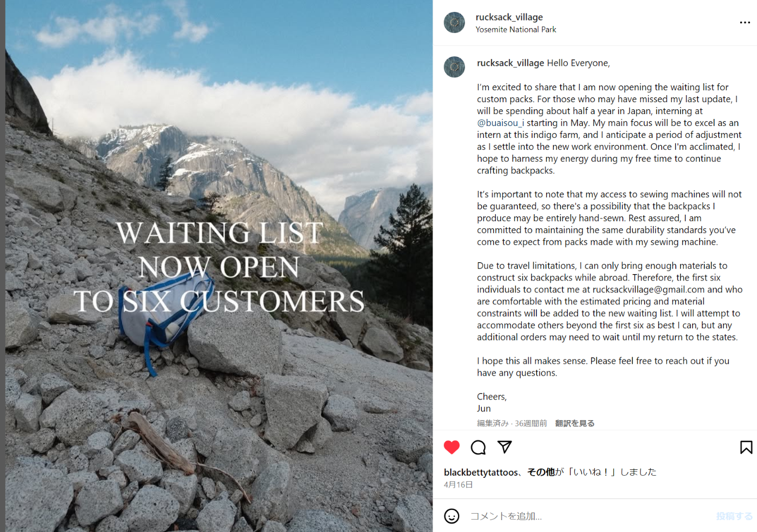Open blackbettytattoos profile from likes

(x=481, y=472)
